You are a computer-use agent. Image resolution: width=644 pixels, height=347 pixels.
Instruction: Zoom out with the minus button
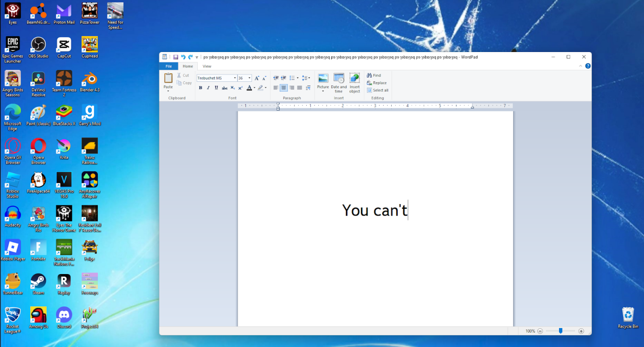pos(540,331)
